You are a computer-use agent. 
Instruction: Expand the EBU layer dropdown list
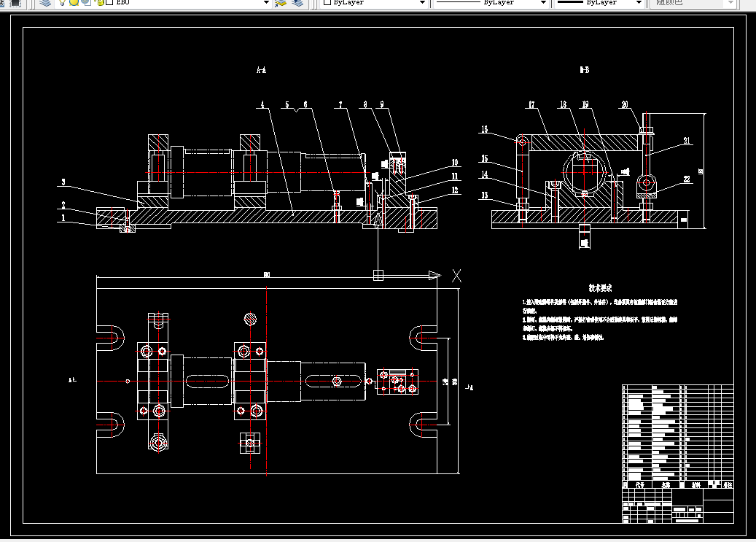(x=265, y=3)
